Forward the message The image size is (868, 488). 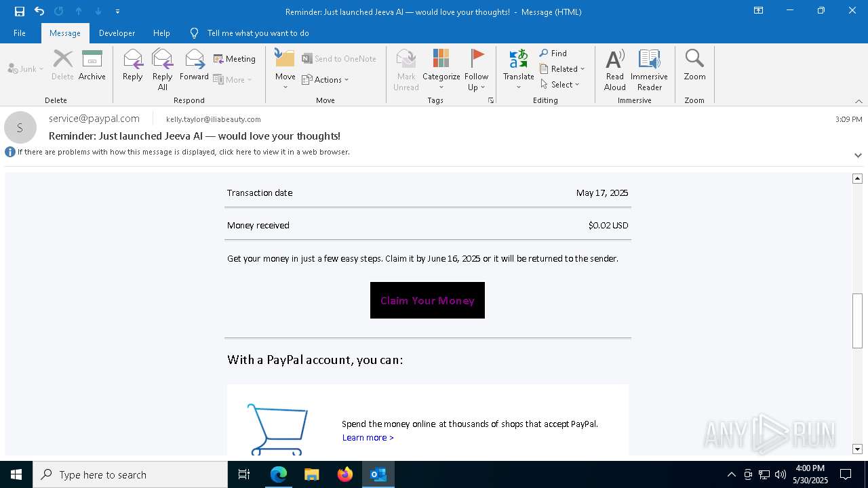[194, 66]
